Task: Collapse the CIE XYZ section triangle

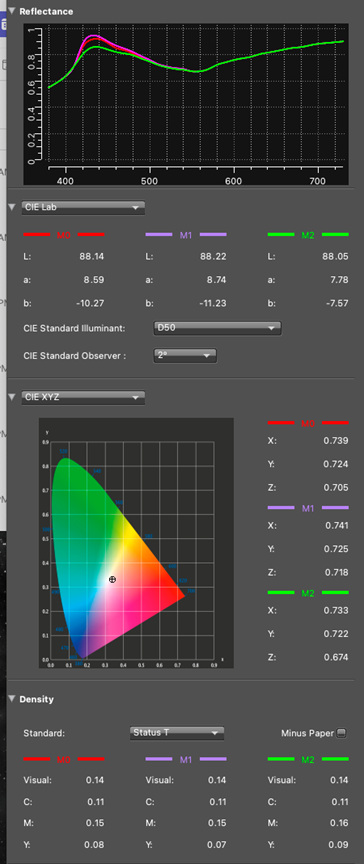Action: tap(12, 397)
